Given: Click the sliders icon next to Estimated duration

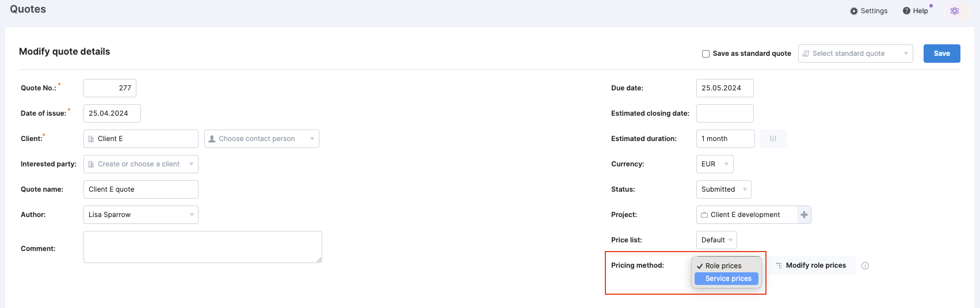Looking at the screenshot, I should pyautogui.click(x=773, y=139).
